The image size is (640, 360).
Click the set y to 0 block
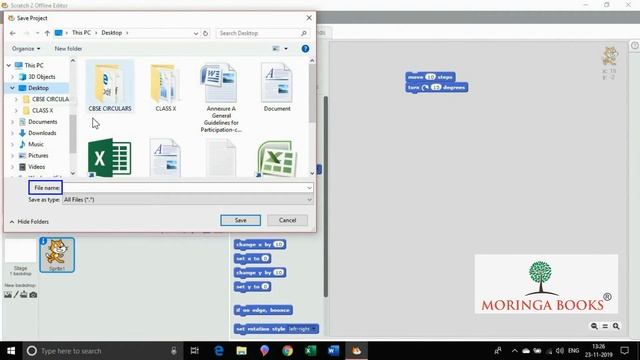click(253, 287)
